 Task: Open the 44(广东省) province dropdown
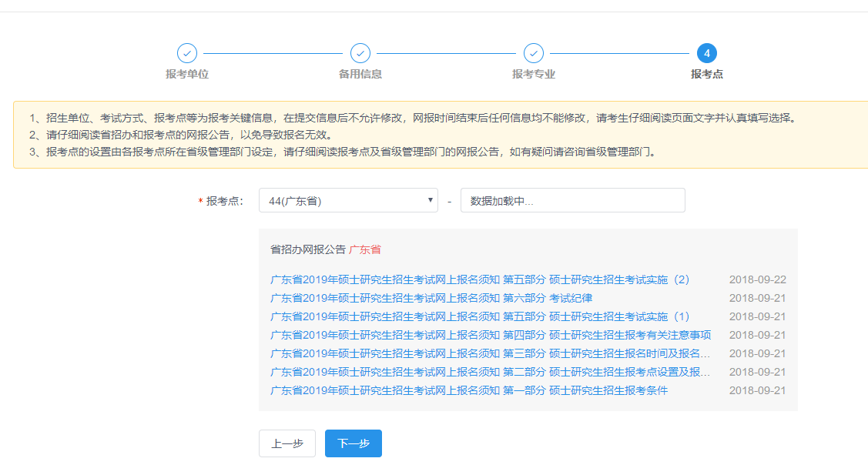coord(348,200)
